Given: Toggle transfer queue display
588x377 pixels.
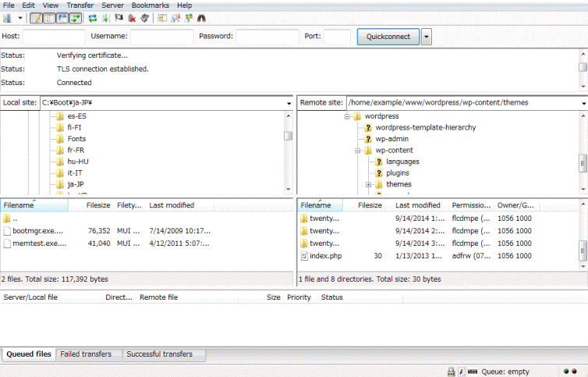Looking at the screenshot, I should [76, 19].
